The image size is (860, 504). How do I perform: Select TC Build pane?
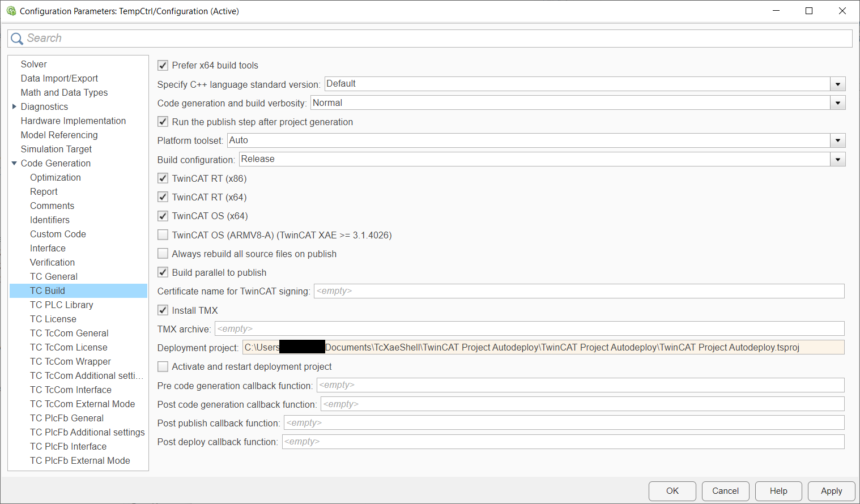[78, 291]
